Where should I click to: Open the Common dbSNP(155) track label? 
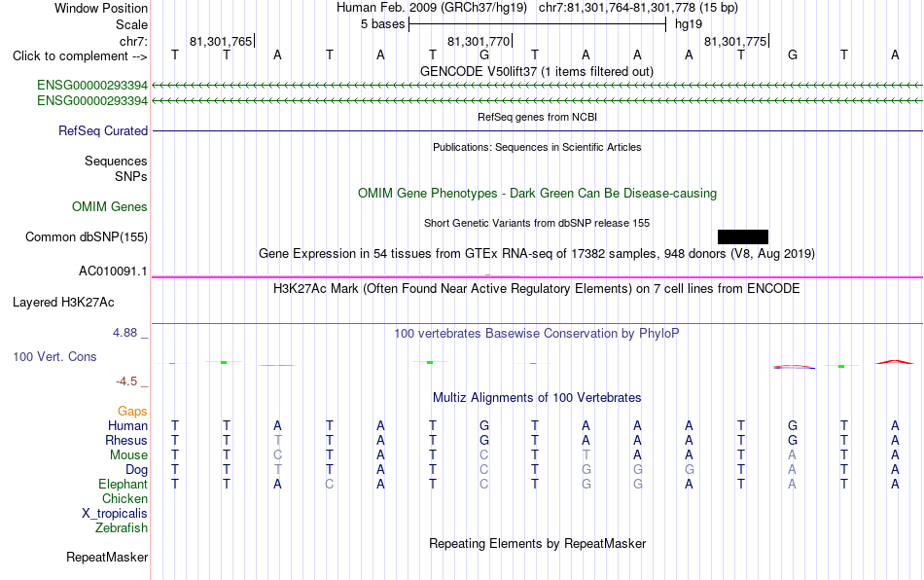click(87, 236)
